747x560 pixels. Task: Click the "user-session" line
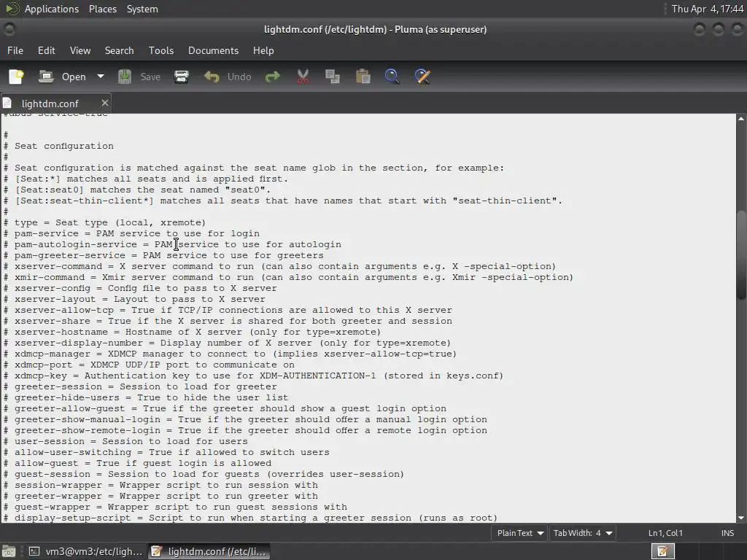125,442
